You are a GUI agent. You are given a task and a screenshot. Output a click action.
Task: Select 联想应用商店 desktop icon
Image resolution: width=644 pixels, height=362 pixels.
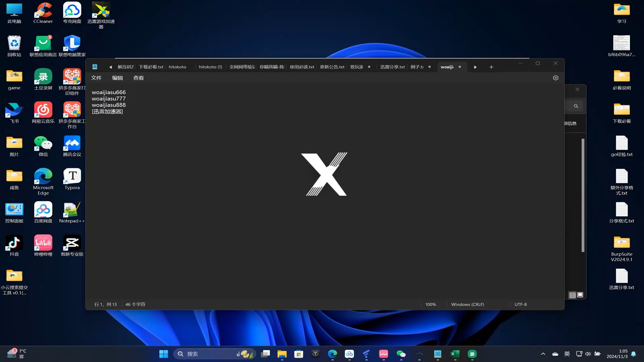click(43, 46)
